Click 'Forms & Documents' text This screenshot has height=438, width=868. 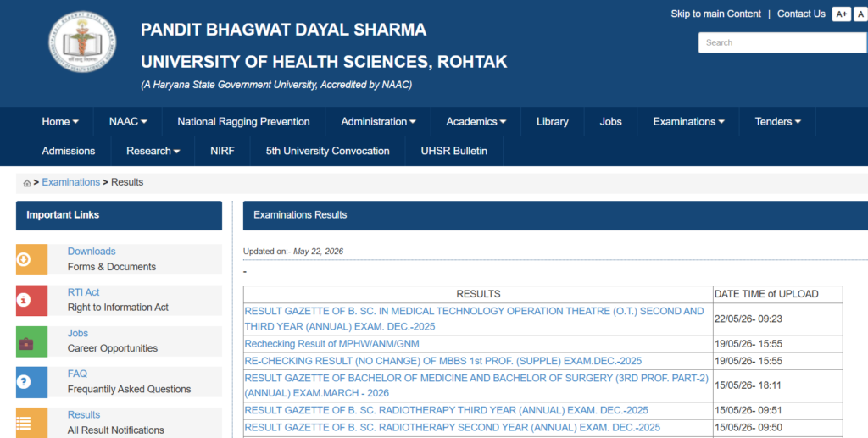click(112, 267)
